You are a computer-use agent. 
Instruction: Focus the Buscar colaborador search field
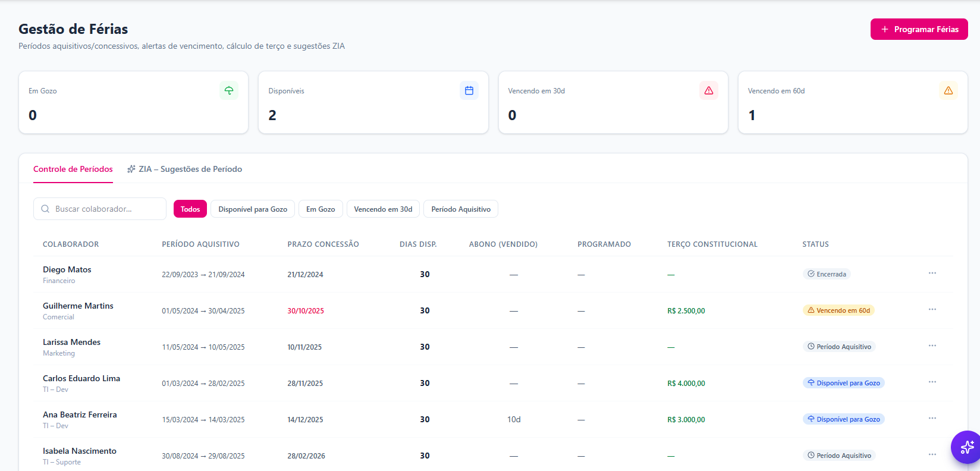(x=100, y=209)
